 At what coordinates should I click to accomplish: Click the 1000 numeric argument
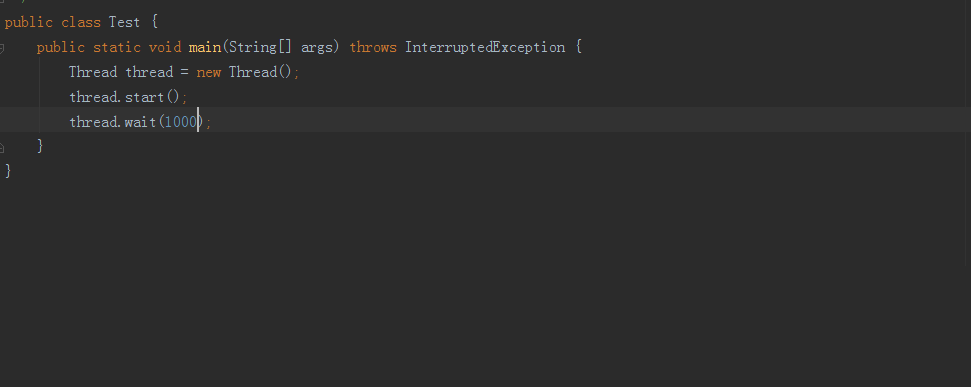coord(181,122)
